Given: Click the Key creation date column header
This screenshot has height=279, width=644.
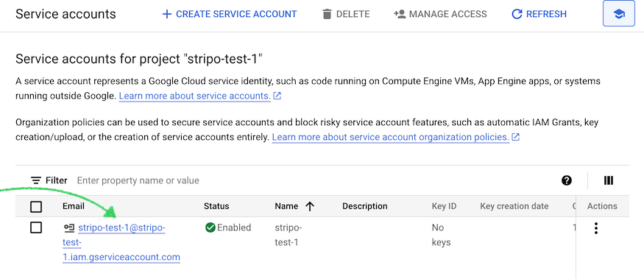Looking at the screenshot, I should 514,206.
